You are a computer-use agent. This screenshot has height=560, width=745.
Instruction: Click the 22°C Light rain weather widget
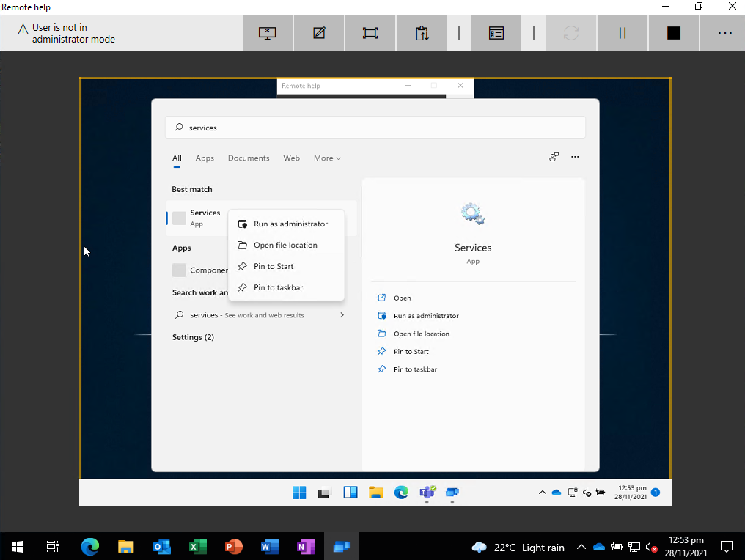pyautogui.click(x=518, y=548)
